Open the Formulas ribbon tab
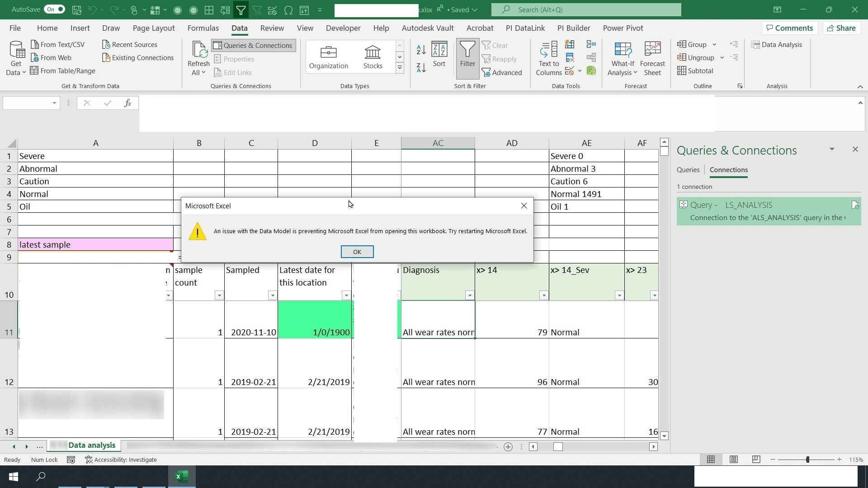Screen dimensions: 868x488 click(x=203, y=28)
